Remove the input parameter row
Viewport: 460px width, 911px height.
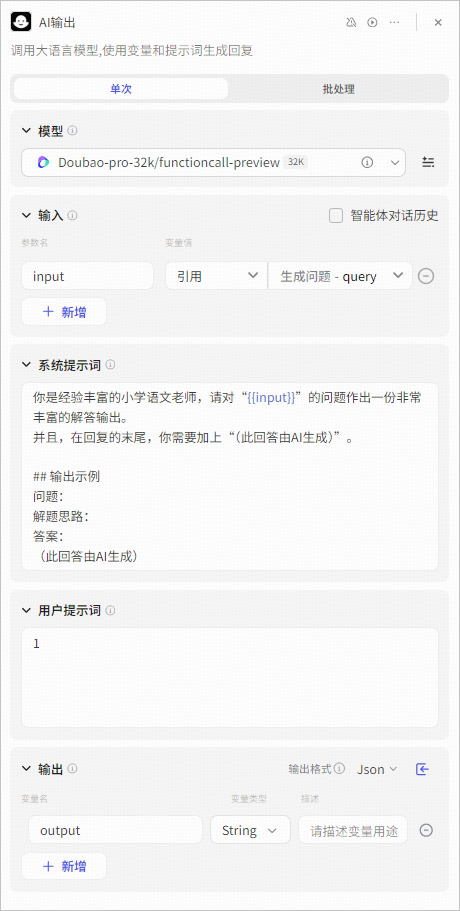click(426, 276)
